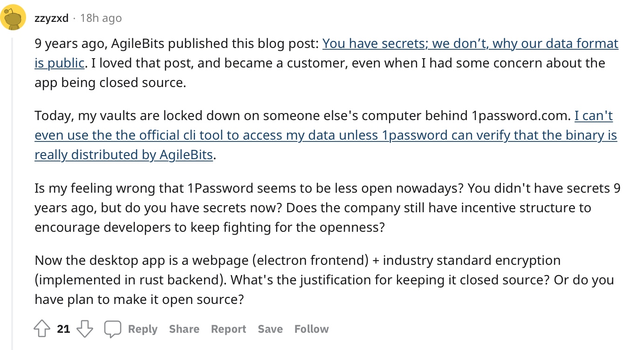Downvote the zzyzxd comment
644x350 pixels.
click(84, 329)
